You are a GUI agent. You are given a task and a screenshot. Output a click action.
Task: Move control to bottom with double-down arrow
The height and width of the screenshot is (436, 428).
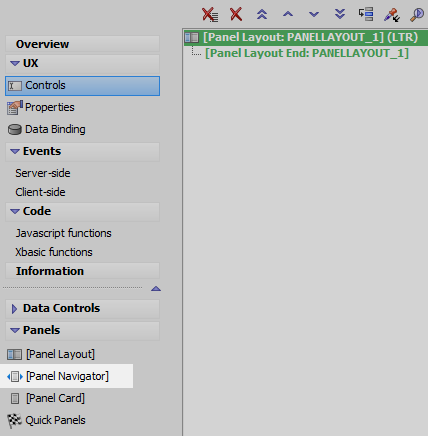pos(340,14)
